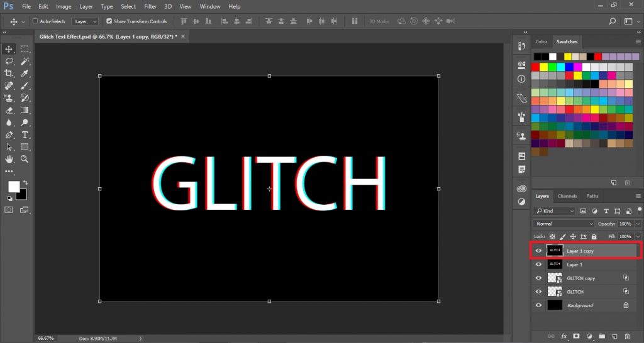Click the foreground color white swatch
Image resolution: width=644 pixels, height=343 pixels.
click(x=13, y=187)
